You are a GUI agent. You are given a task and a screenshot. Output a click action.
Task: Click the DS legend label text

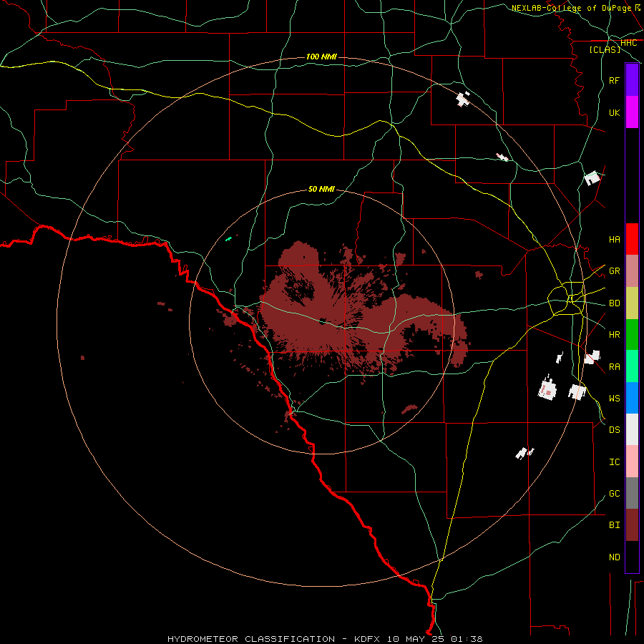pyautogui.click(x=614, y=429)
